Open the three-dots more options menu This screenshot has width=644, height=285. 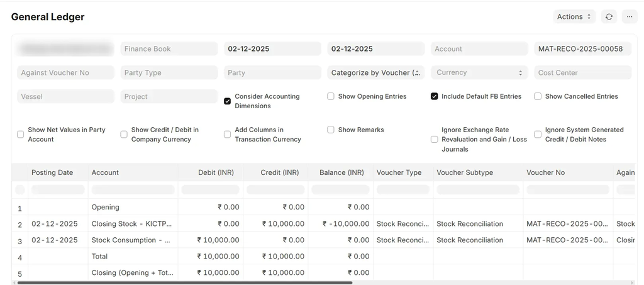click(630, 17)
